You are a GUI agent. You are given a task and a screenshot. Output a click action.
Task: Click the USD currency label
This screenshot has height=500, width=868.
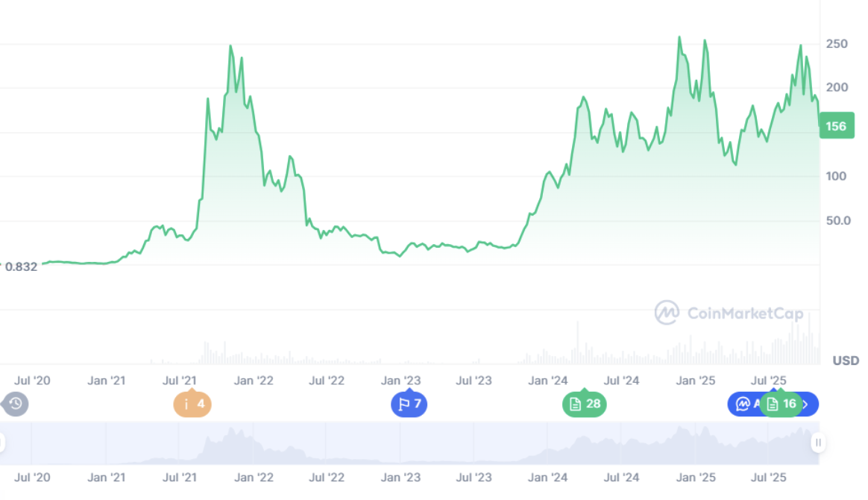tap(845, 360)
